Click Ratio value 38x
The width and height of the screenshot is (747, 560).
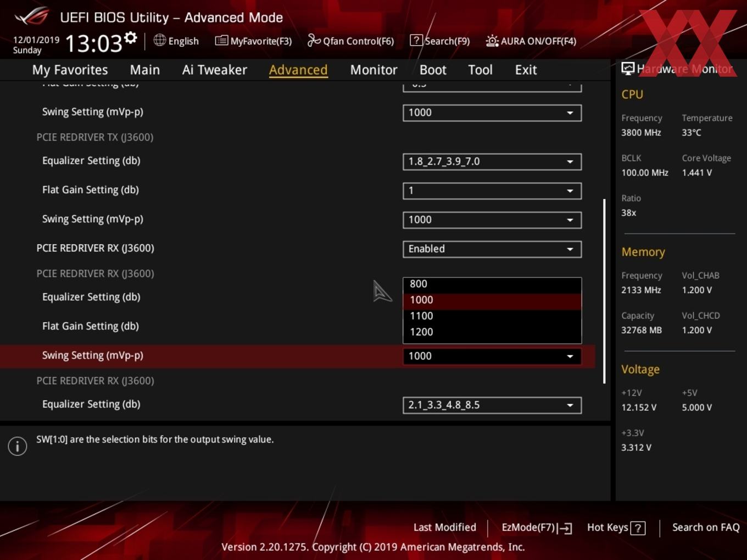point(629,212)
